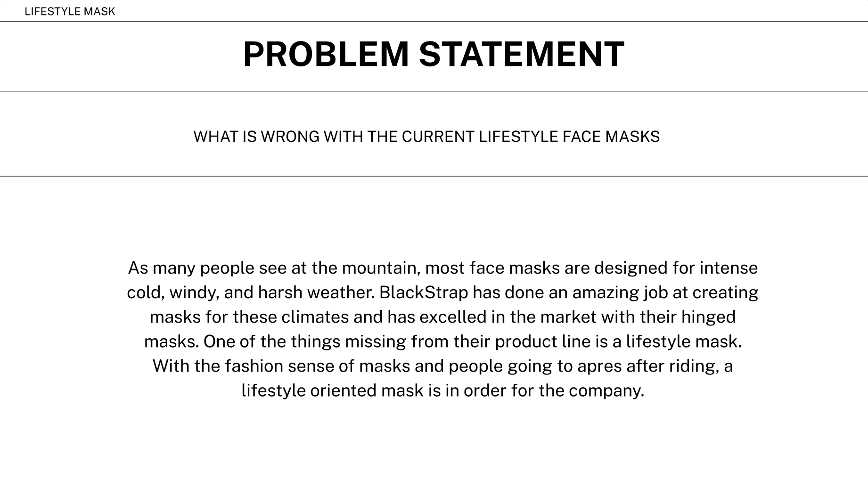The width and height of the screenshot is (868, 487).
Task: Click line beginning masks for these climates
Action: coord(442,317)
